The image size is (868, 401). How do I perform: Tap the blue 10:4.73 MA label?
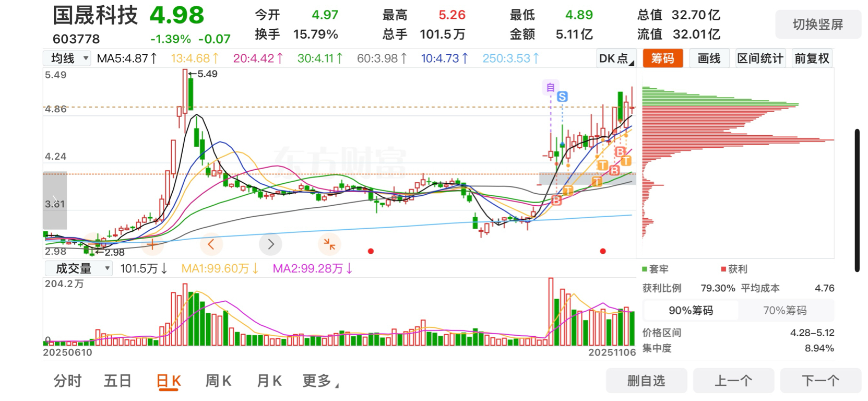[444, 58]
